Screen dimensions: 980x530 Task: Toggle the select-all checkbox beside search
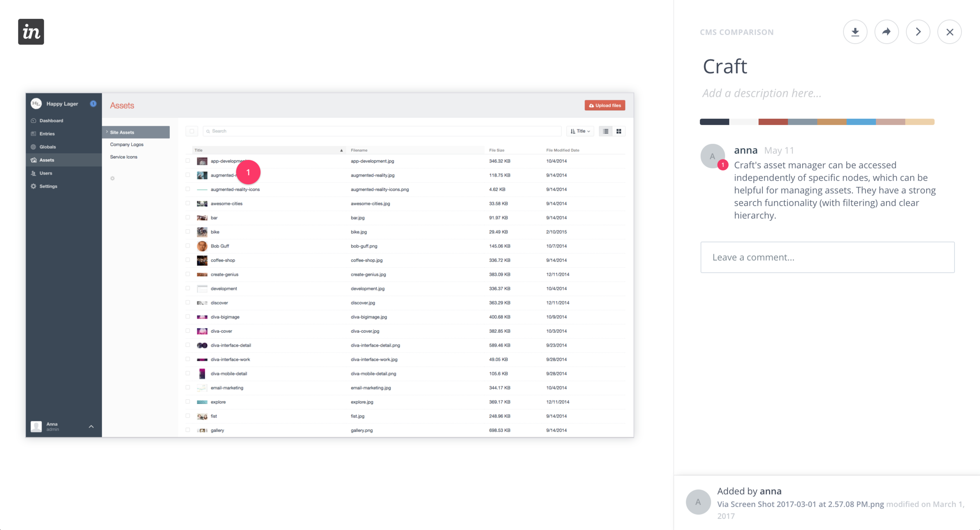pos(192,131)
